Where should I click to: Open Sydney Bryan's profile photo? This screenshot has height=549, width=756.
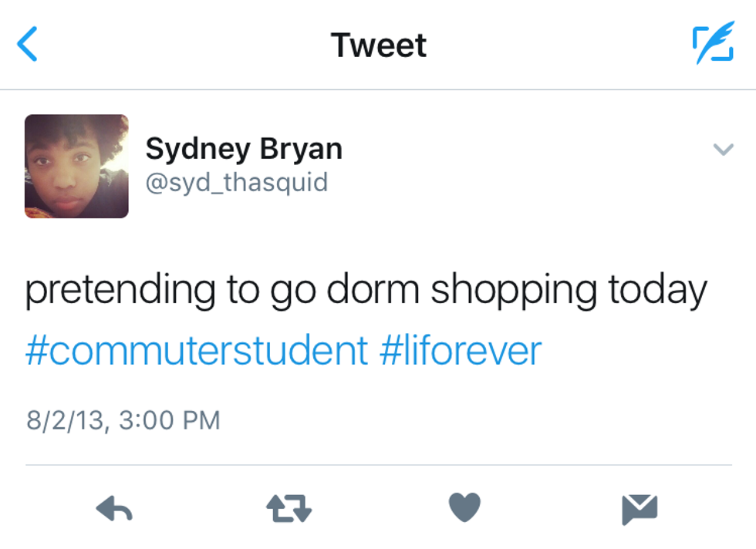pos(76,166)
